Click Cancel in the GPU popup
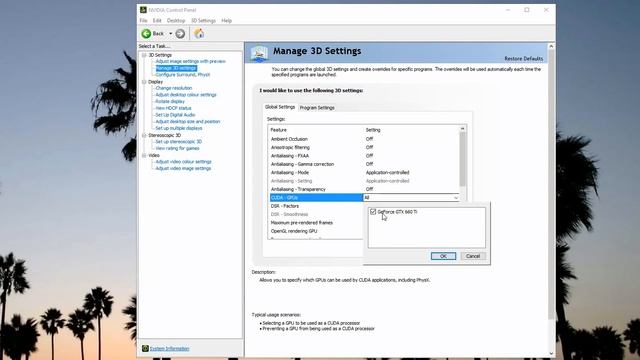The image size is (640, 360). (473, 256)
